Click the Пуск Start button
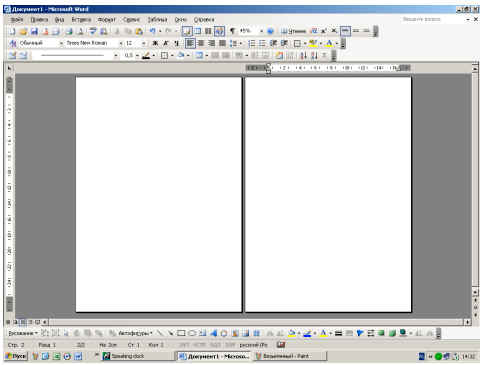This screenshot has height=365, width=480. (16, 356)
